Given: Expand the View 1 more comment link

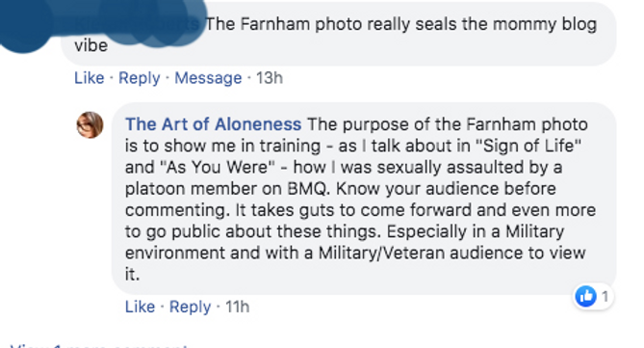Looking at the screenshot, I should click(98, 345).
